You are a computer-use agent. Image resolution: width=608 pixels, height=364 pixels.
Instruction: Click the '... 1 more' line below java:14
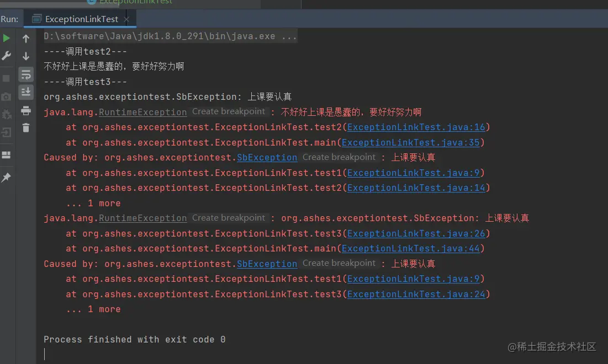93,204
